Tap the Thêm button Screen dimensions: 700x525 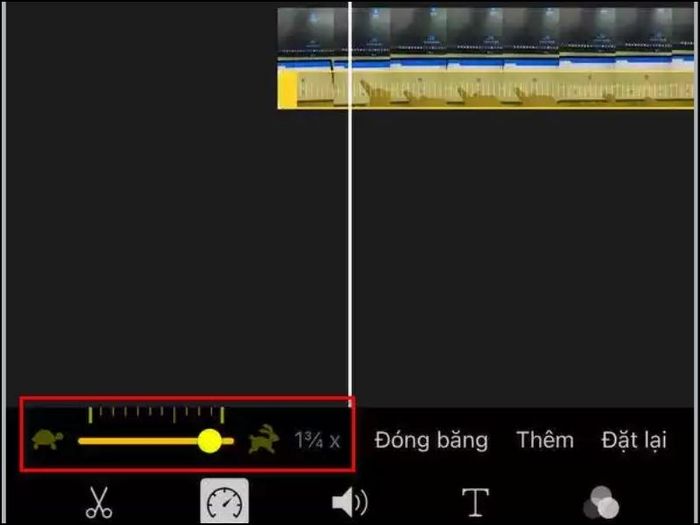pyautogui.click(x=545, y=440)
